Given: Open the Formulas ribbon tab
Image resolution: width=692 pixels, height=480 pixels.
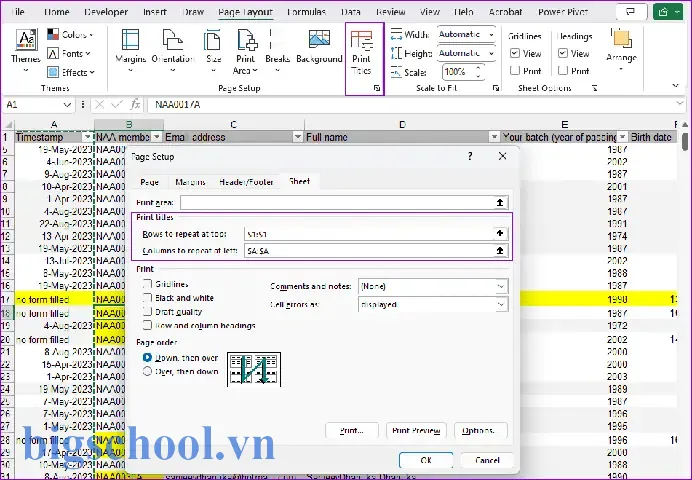Looking at the screenshot, I should click(306, 12).
